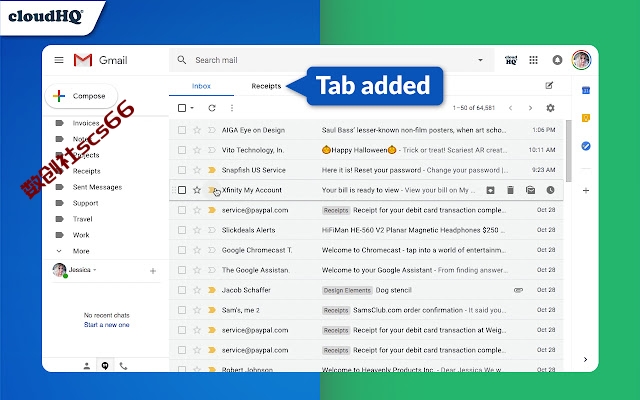Switch to the Inbox tab

(201, 86)
